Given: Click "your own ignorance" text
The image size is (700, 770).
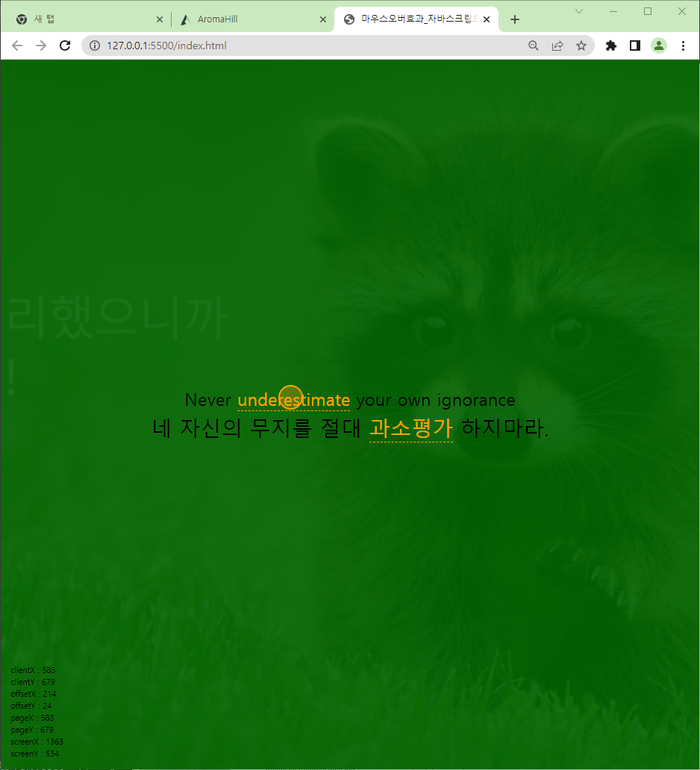Looking at the screenshot, I should [435, 401].
